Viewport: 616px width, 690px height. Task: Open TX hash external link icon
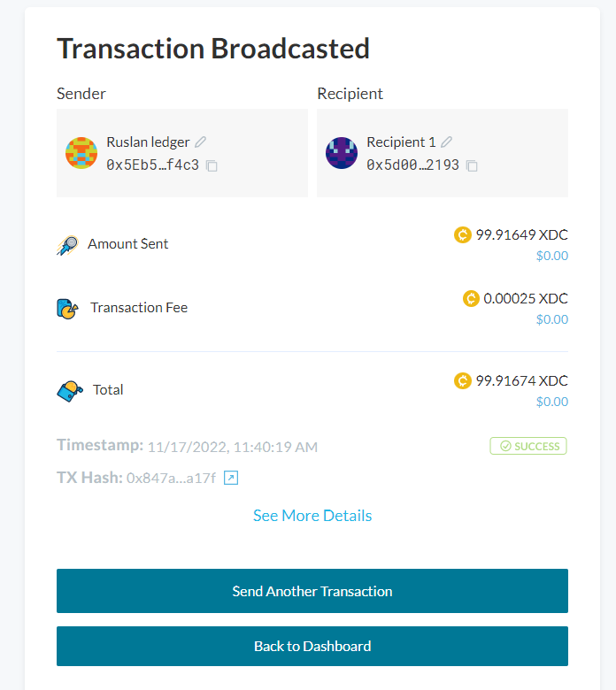(231, 478)
